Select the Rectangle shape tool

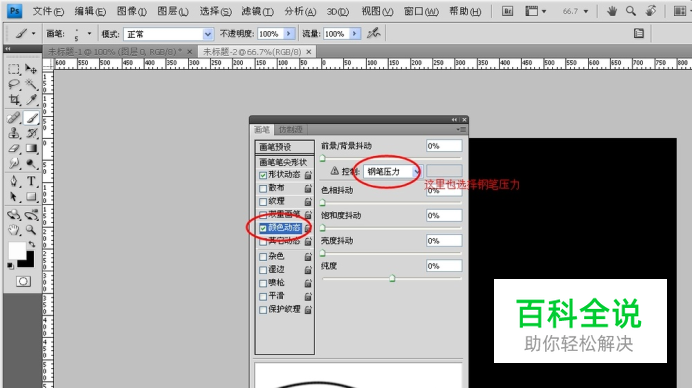31,196
